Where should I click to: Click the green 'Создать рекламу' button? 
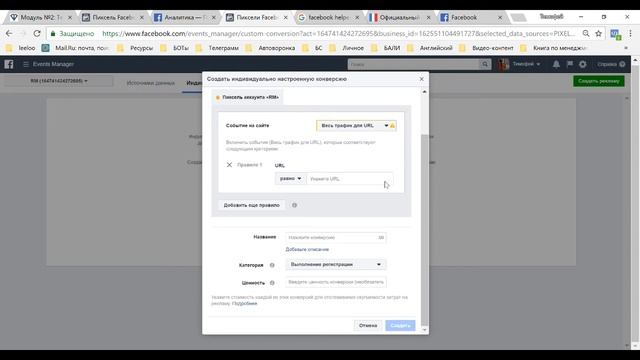(598, 81)
